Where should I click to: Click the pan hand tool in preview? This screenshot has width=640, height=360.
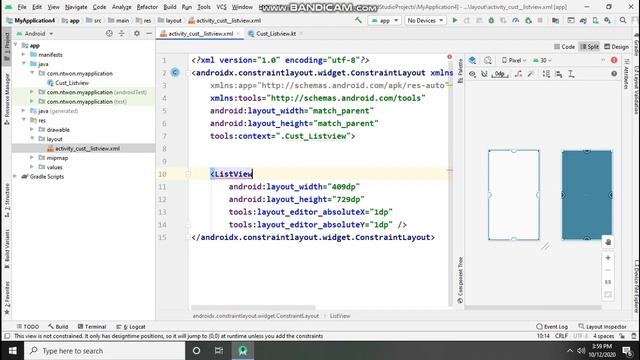pos(608,242)
